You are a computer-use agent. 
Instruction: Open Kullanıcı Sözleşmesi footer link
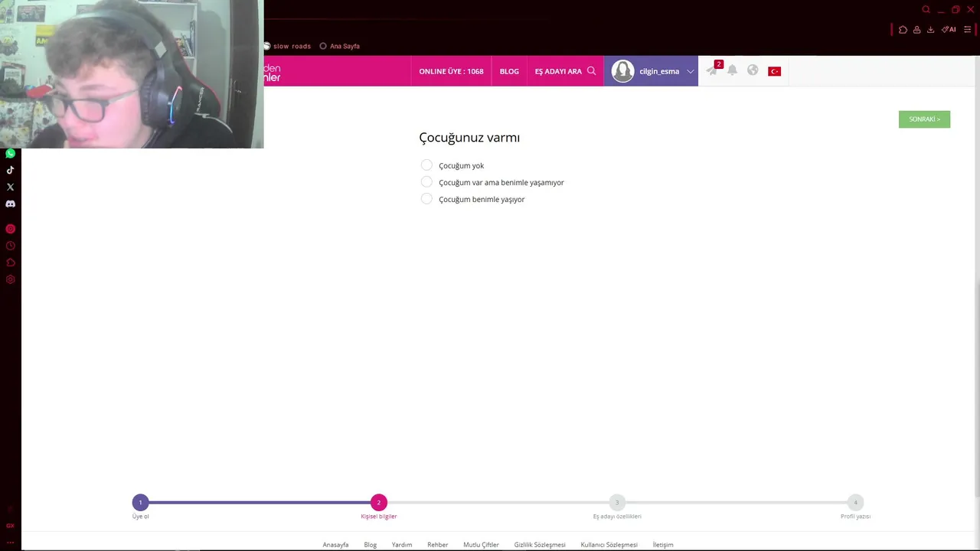tap(609, 545)
